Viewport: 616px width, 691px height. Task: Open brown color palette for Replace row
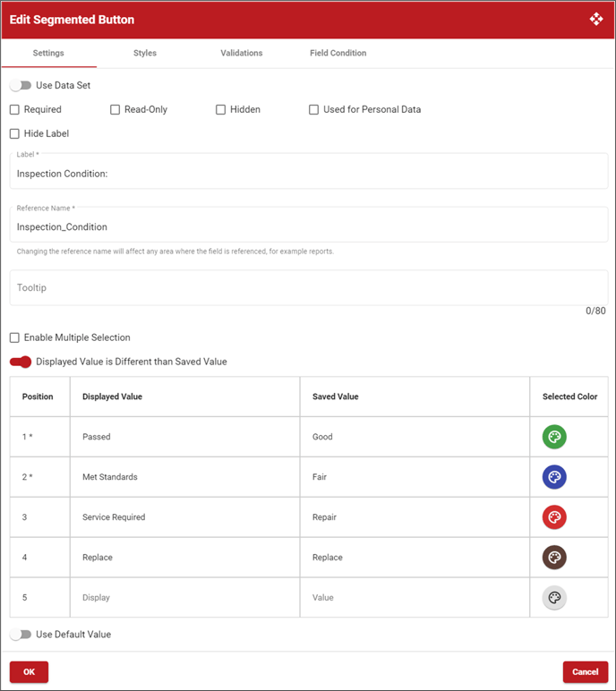tap(554, 558)
